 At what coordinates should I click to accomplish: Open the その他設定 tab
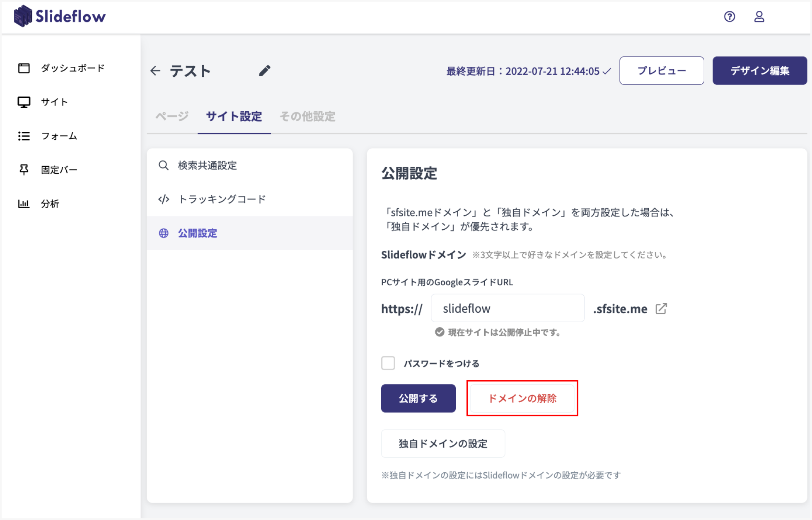307,117
